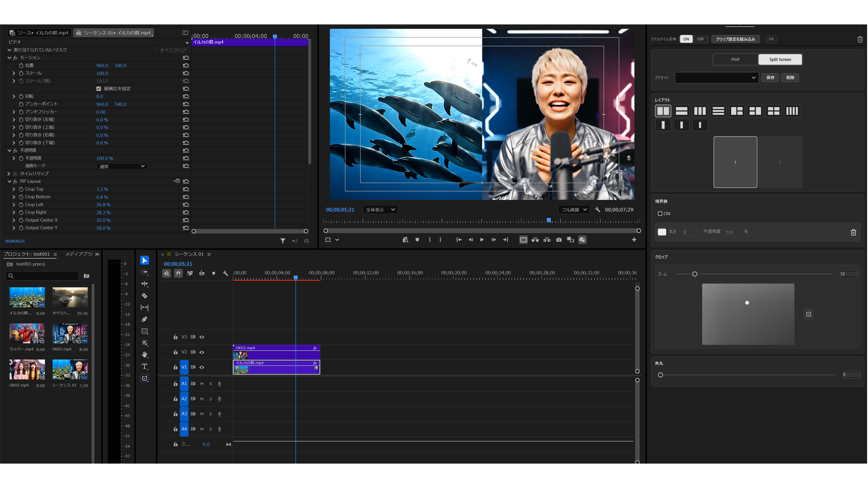Select the Type tool

pyautogui.click(x=145, y=366)
